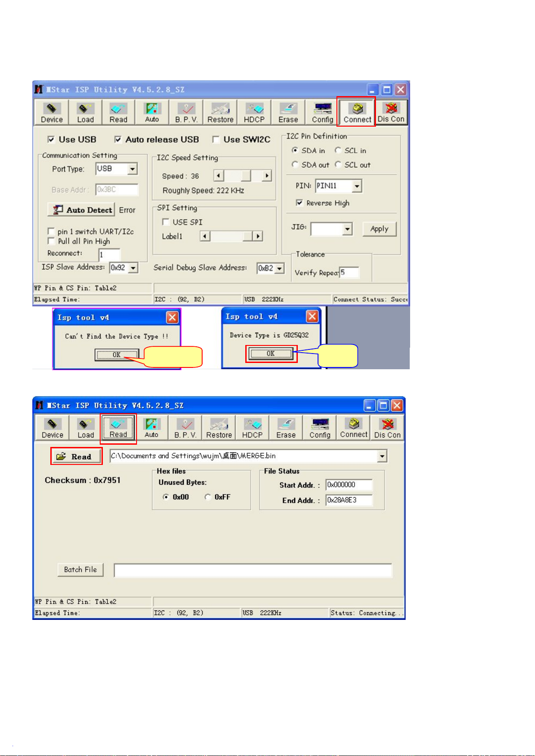Open the JIG dropdown
This screenshot has width=535, height=756.
click(347, 229)
